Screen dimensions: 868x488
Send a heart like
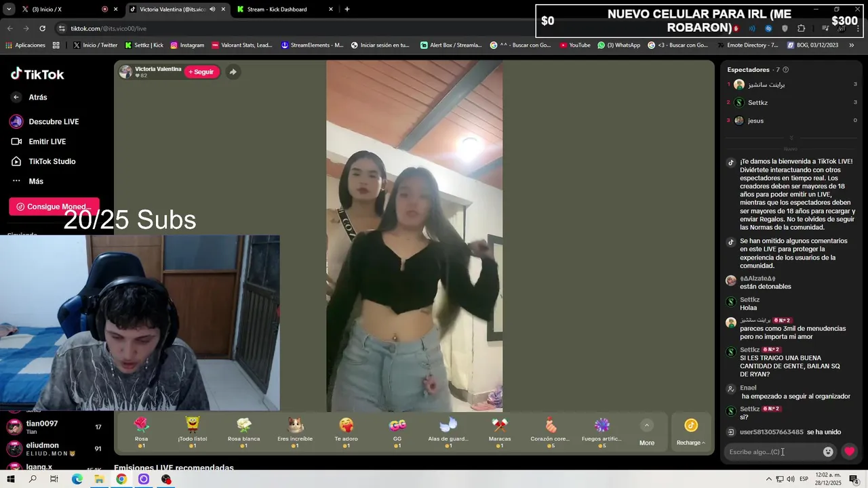tap(849, 451)
